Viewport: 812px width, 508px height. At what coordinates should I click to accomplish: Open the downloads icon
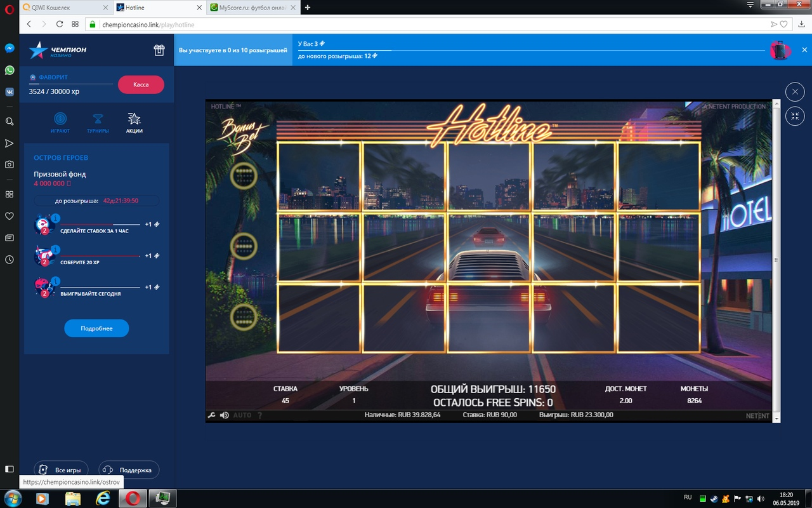click(802, 25)
